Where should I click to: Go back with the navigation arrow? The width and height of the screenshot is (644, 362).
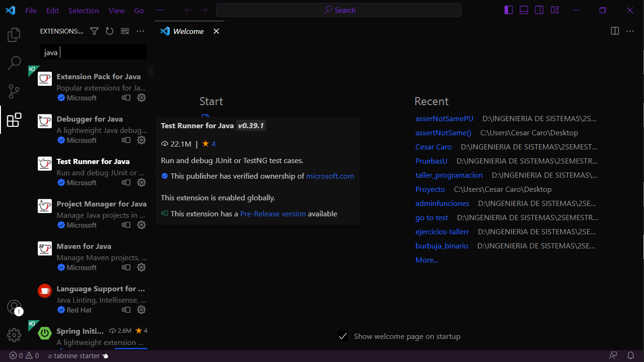188,10
